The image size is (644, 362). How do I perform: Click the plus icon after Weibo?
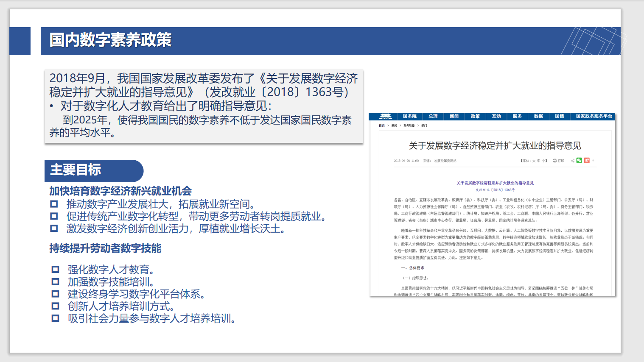pyautogui.click(x=593, y=160)
